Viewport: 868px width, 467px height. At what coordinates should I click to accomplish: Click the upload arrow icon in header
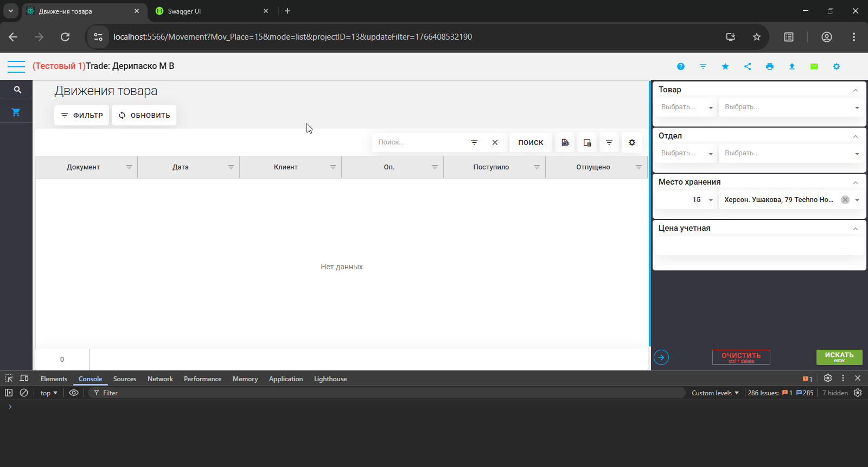tap(792, 66)
